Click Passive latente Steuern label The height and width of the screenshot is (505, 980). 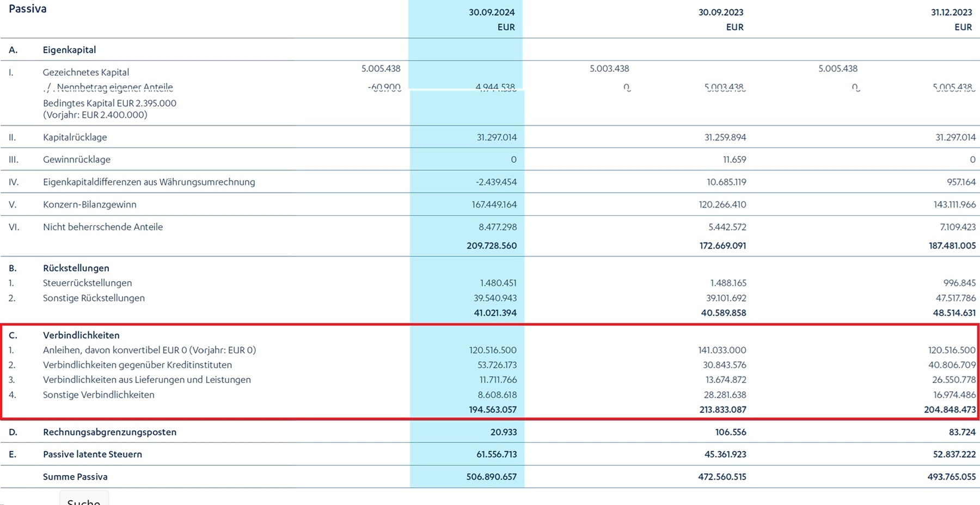(x=93, y=454)
